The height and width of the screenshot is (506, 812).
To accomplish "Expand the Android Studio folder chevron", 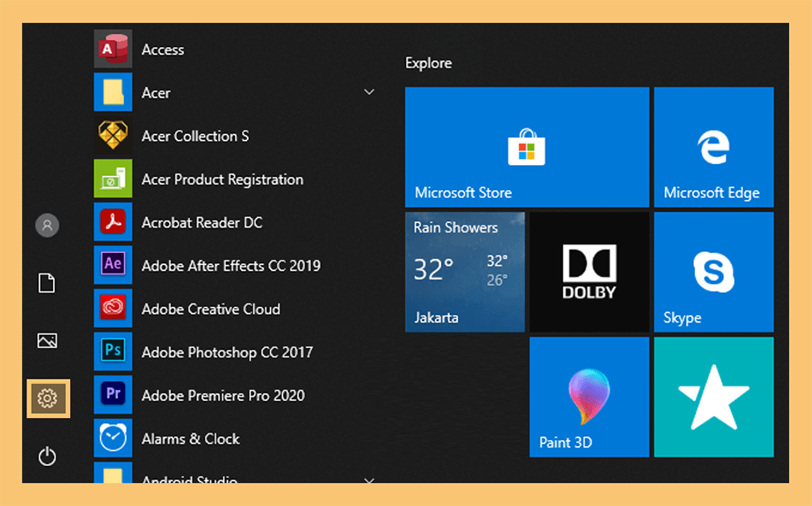I will 369,480.
